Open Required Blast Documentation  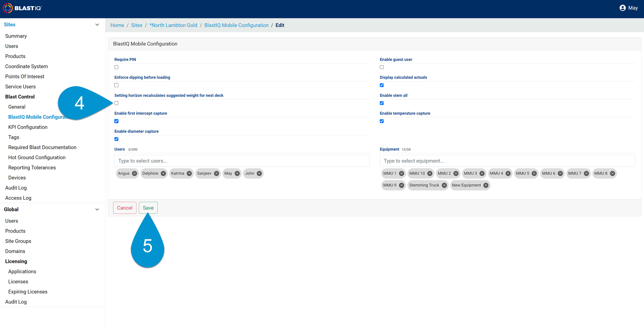pyautogui.click(x=42, y=147)
